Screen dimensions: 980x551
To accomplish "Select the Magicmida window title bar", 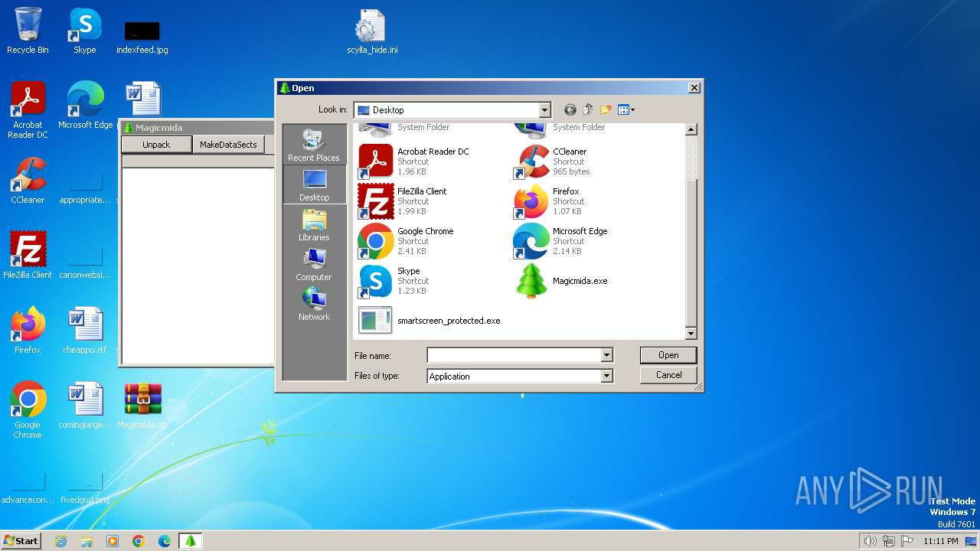I will 197,127.
